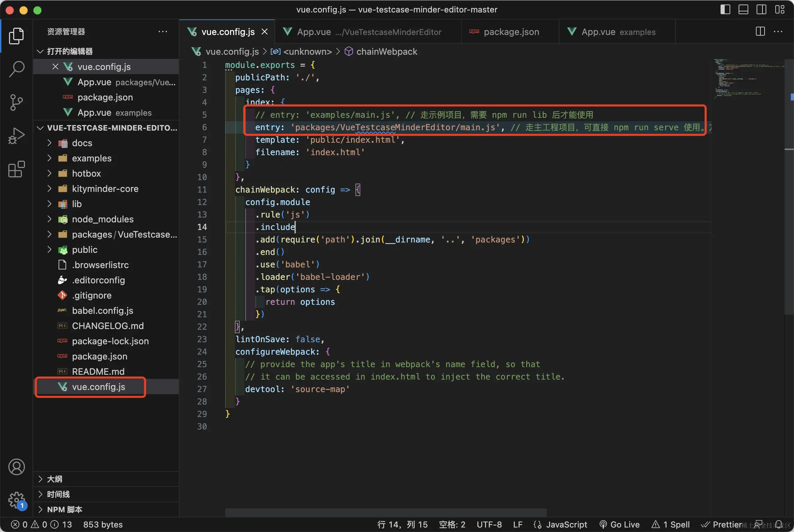Screen dimensions: 794x532
Task: Open the Source Control view
Action: (x=16, y=102)
